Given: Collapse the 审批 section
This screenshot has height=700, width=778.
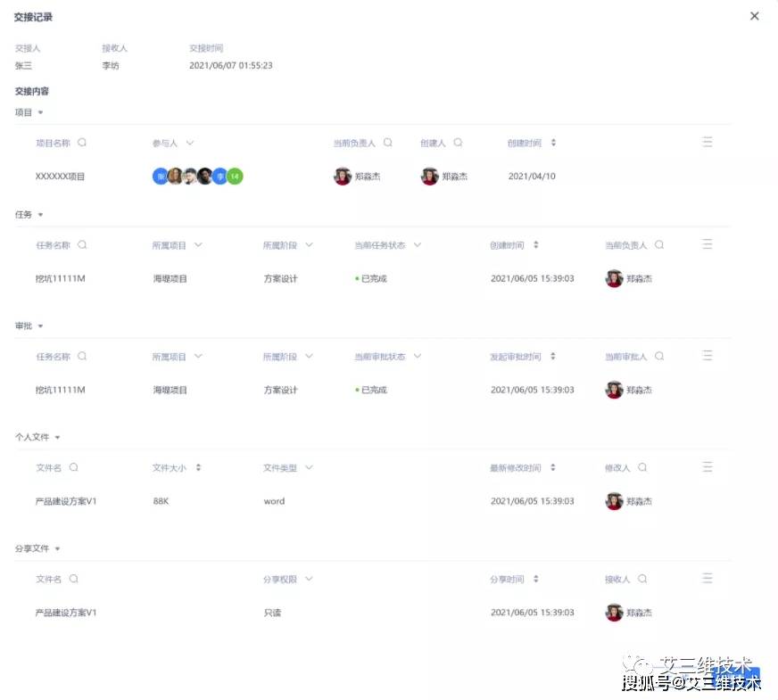Looking at the screenshot, I should [40, 326].
